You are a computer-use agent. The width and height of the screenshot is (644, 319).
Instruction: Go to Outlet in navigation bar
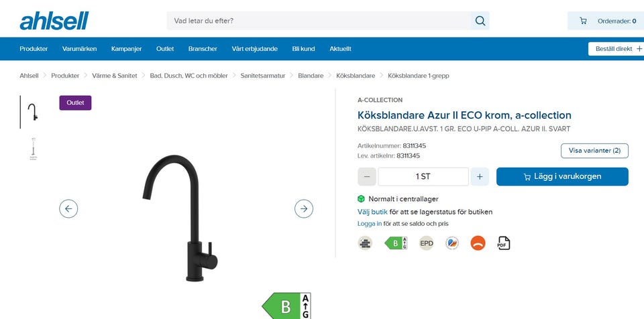[165, 49]
